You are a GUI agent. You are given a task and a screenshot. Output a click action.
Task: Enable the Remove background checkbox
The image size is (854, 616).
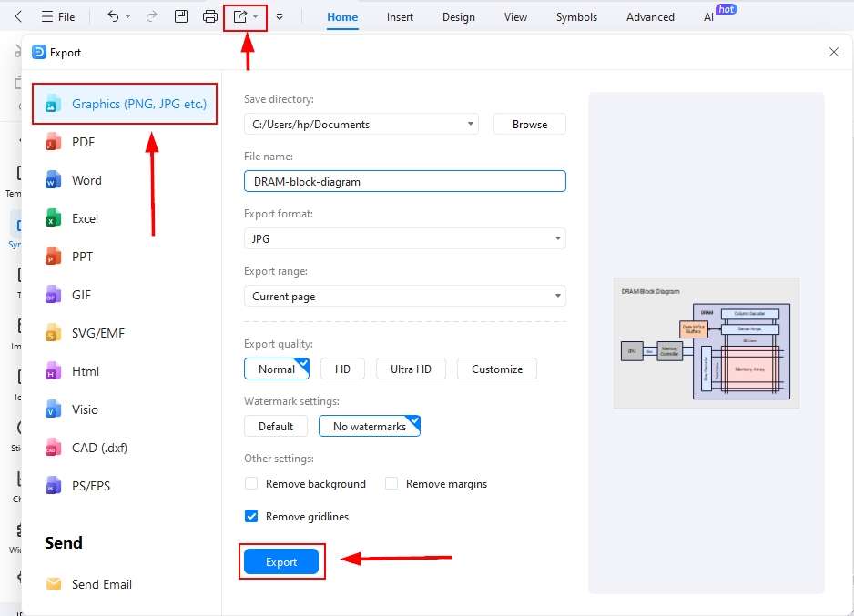click(x=251, y=483)
